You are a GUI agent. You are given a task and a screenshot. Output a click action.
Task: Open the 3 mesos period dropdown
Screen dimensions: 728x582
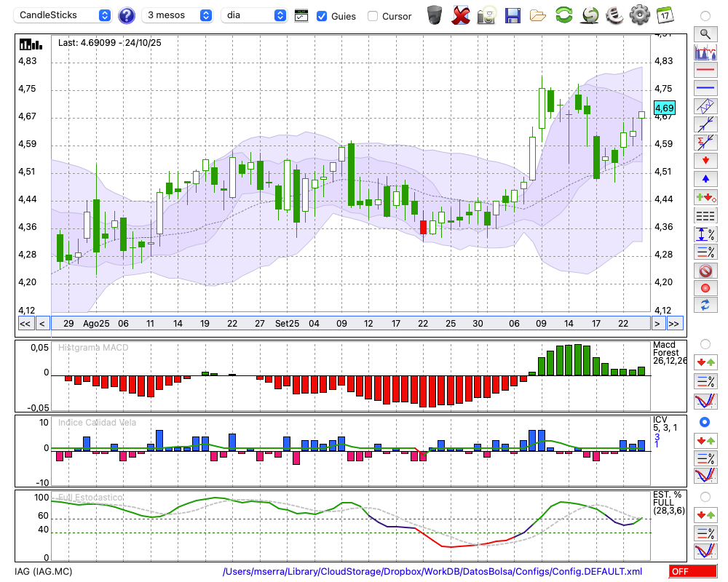[x=178, y=15]
